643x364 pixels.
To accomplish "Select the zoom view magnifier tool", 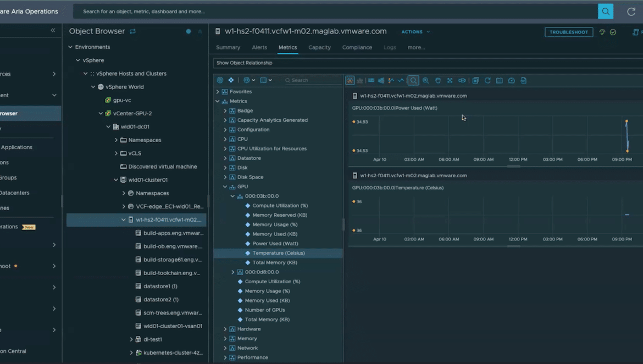I will 413,81.
